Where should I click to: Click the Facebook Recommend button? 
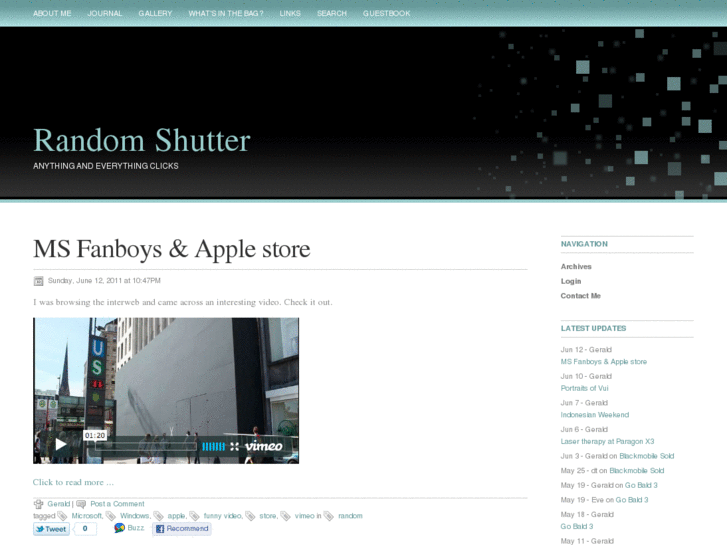coord(182,529)
